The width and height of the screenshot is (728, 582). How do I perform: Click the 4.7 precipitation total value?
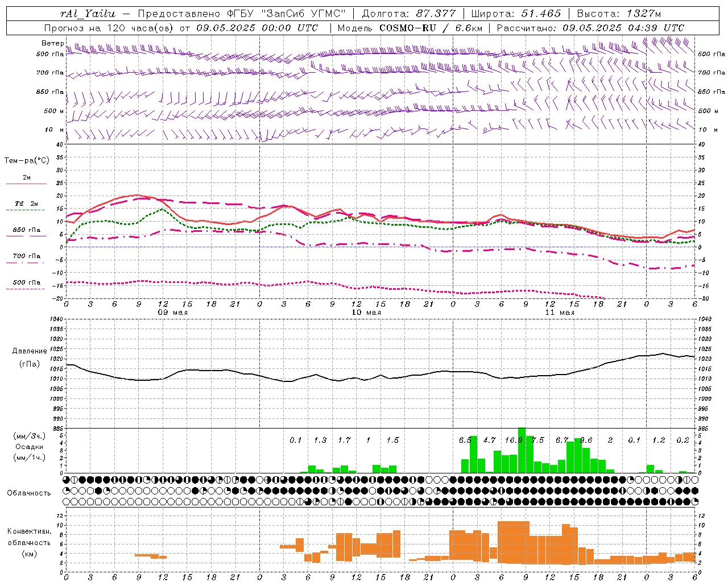[490, 440]
